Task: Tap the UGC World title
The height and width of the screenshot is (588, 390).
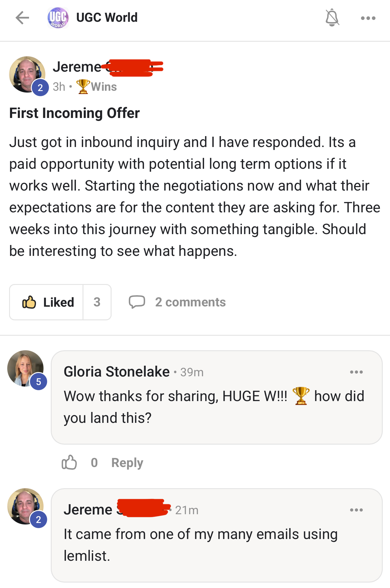Action: (107, 18)
